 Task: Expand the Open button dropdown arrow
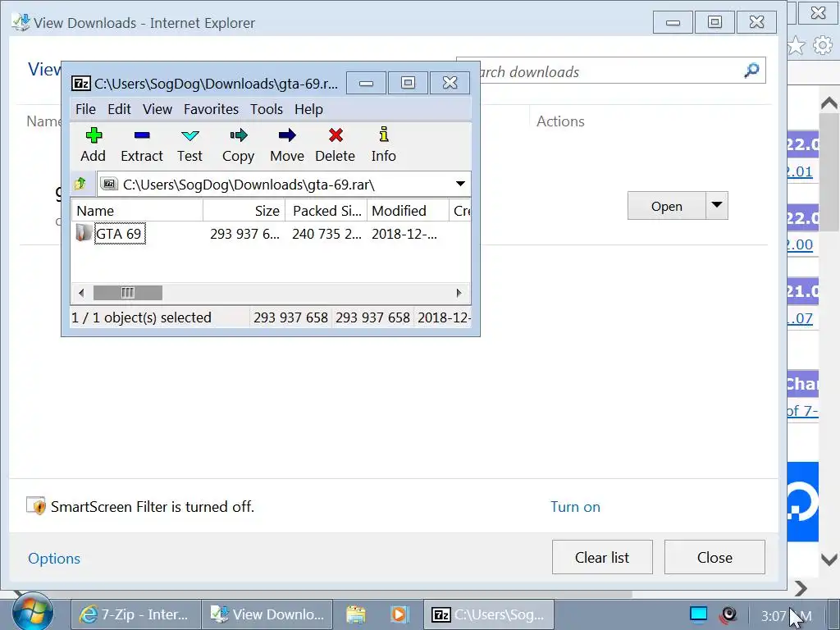(x=717, y=206)
